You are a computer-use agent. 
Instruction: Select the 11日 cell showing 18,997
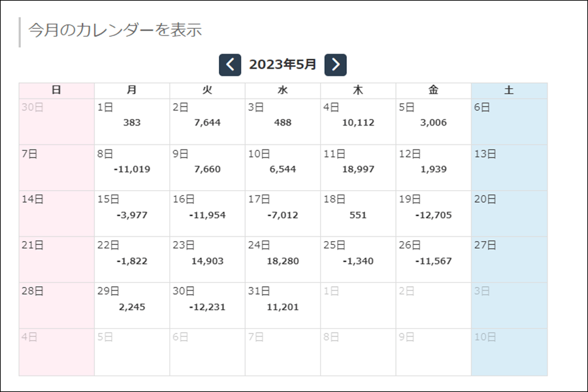click(x=358, y=168)
